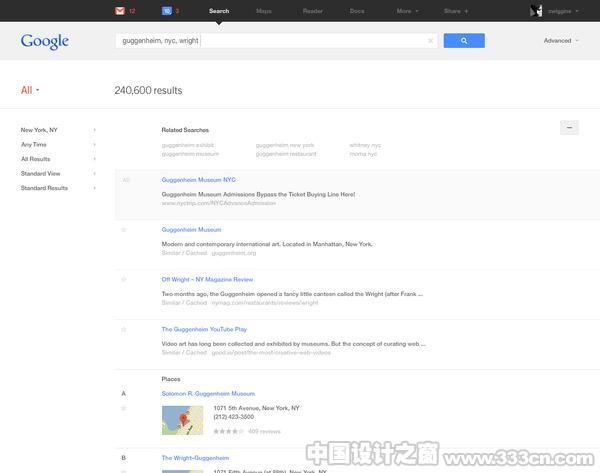Screen dimensions: 600x473
Task: Click the blue search magnifier button
Action: click(x=464, y=41)
